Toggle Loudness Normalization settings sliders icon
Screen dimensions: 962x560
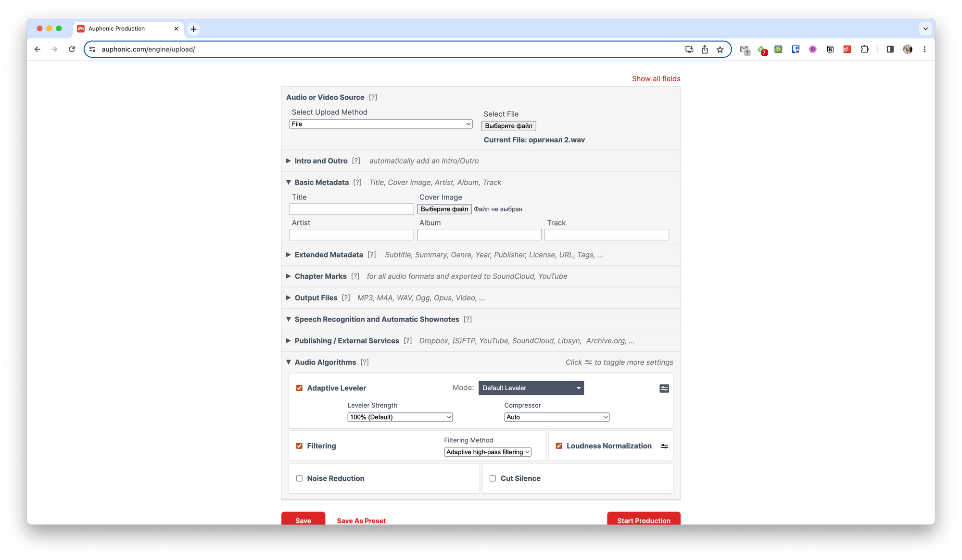point(664,446)
